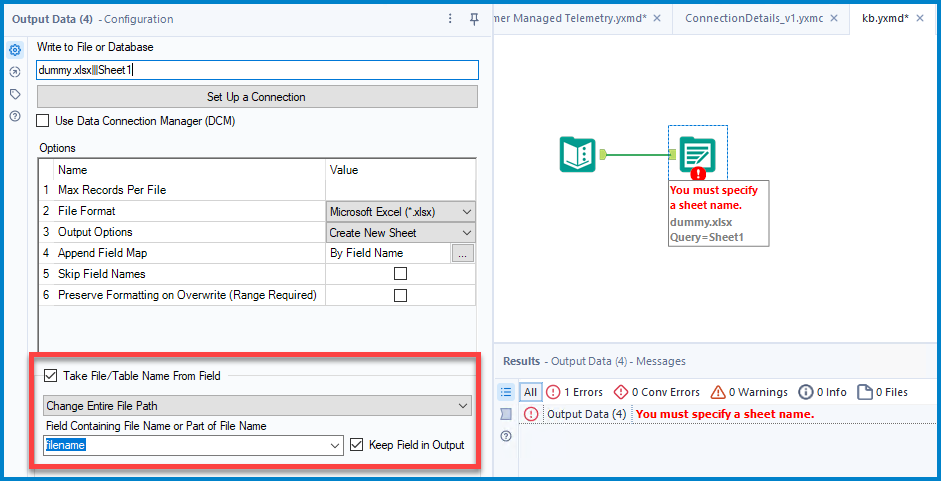Screen dimensions: 941x481
Task: Select the Output Data tool on canvas
Action: [696, 155]
